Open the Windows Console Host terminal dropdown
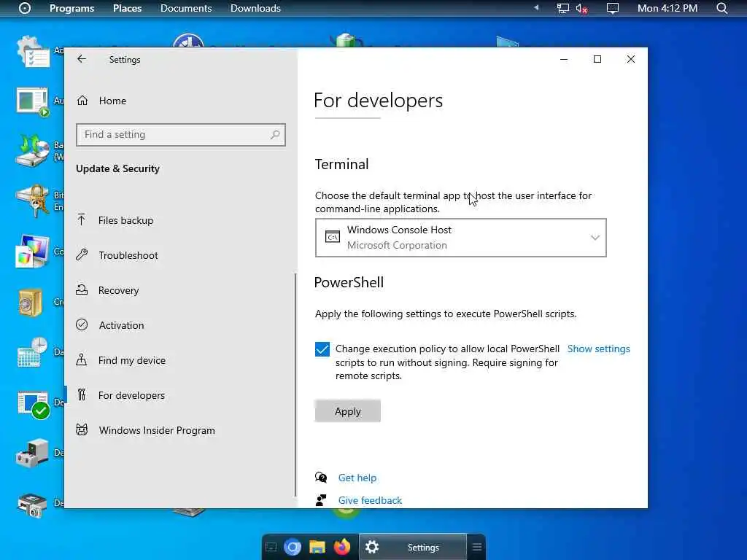The height and width of the screenshot is (560, 747). point(461,238)
